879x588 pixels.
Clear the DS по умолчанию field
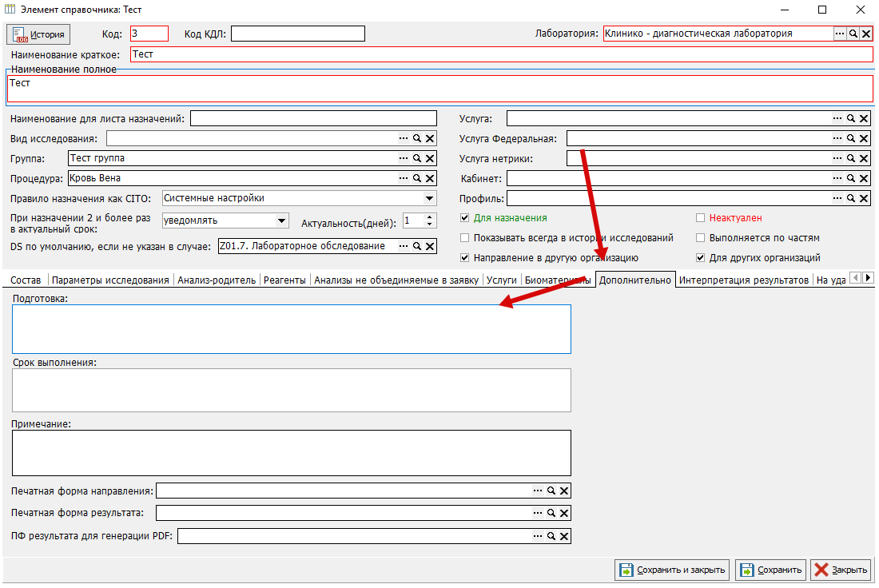point(430,247)
